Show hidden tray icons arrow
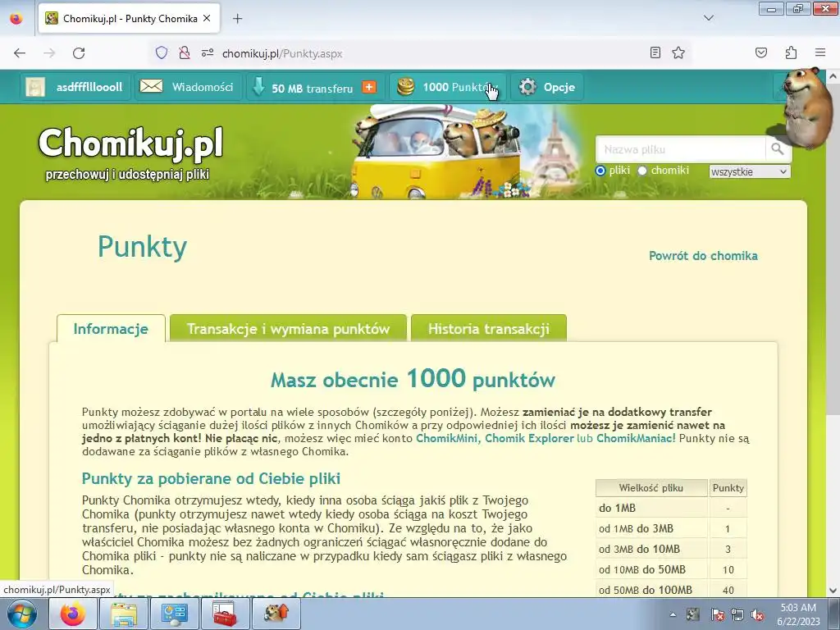 click(x=673, y=615)
